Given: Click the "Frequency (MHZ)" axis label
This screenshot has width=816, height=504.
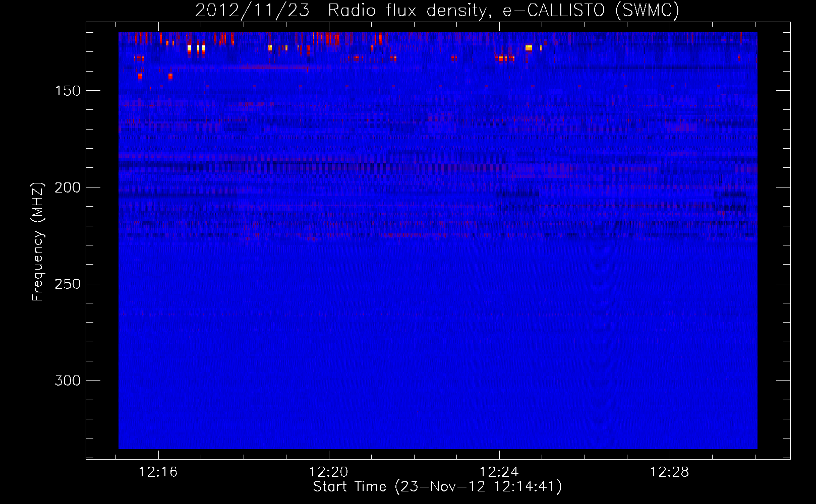Looking at the screenshot, I should (38, 241).
